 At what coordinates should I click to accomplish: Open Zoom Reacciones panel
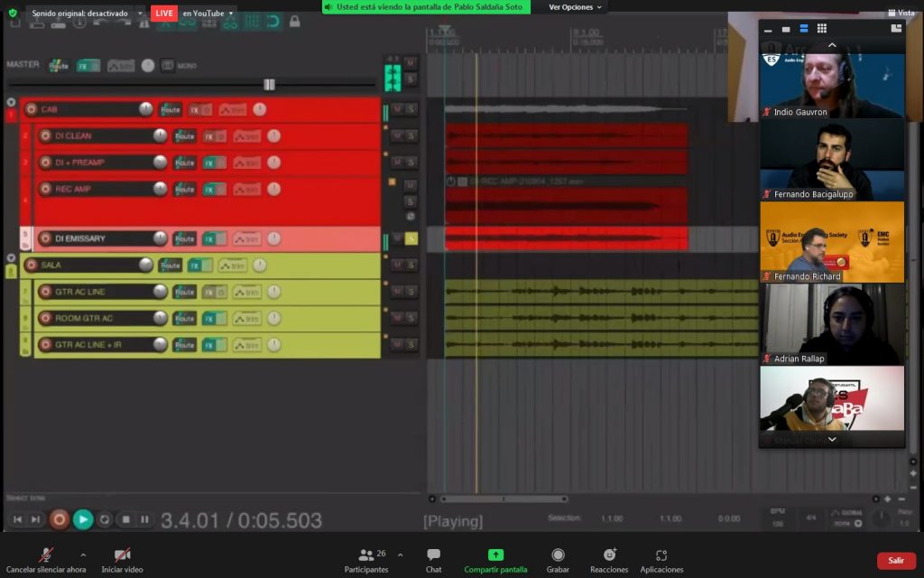click(x=609, y=560)
